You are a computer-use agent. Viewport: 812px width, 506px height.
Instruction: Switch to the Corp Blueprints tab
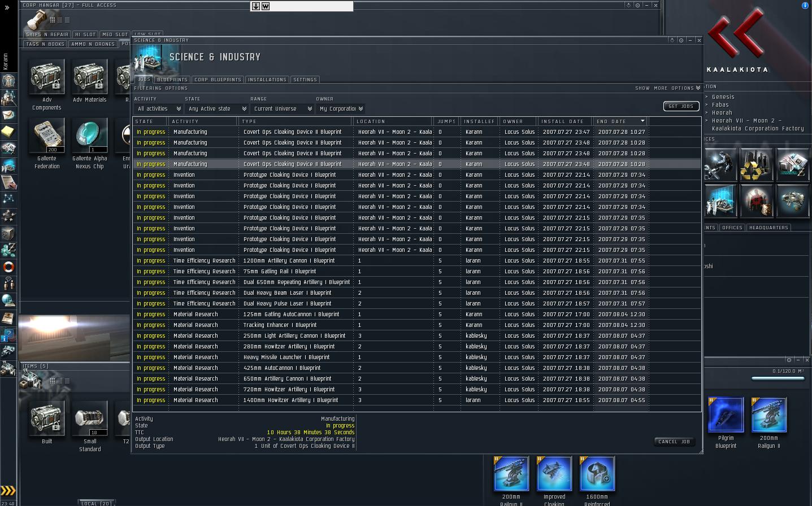(x=218, y=80)
